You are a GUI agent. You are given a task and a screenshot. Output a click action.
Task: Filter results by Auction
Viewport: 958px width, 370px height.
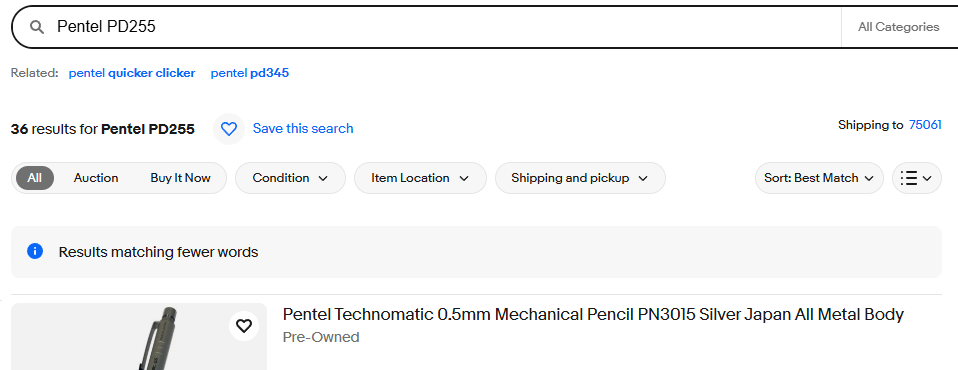point(96,178)
